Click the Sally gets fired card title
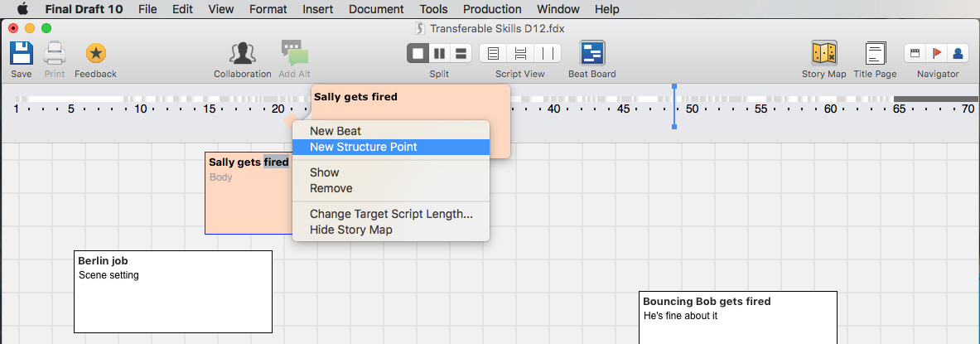 pos(249,162)
